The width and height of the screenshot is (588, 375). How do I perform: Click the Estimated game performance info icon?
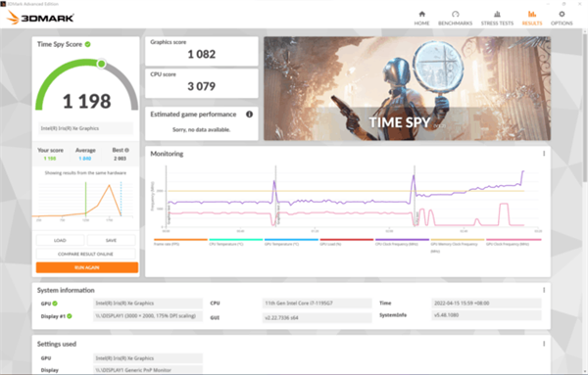249,115
